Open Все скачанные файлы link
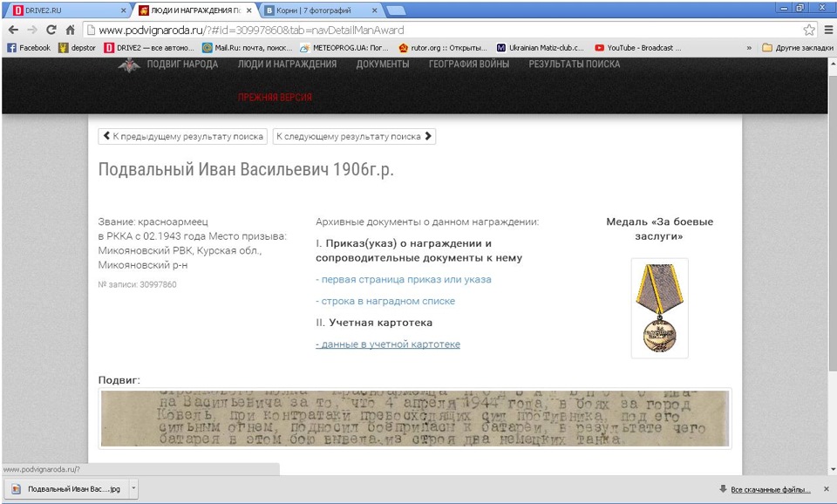Viewport: 837px width, 504px height. 770,489
